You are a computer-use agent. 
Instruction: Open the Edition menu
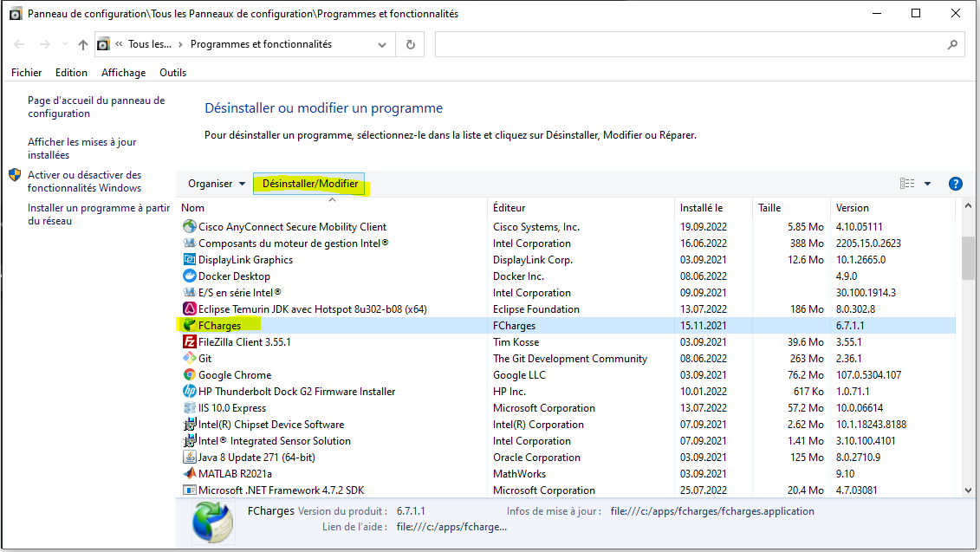(71, 73)
